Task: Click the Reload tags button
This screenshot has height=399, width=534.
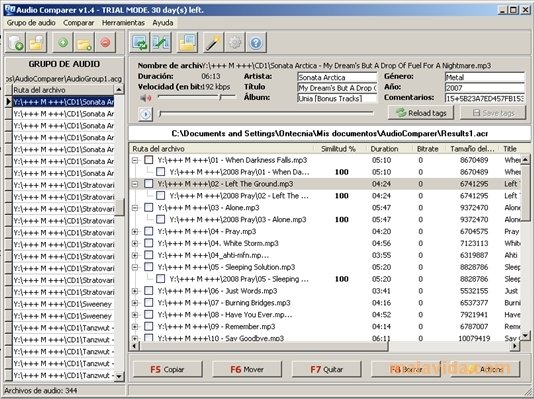Action: pyautogui.click(x=421, y=113)
